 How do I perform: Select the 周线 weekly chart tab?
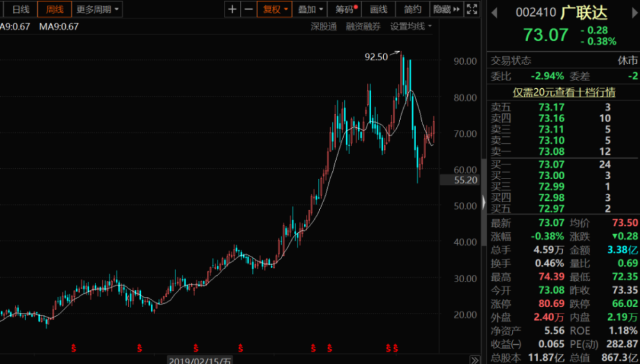[x=54, y=9]
